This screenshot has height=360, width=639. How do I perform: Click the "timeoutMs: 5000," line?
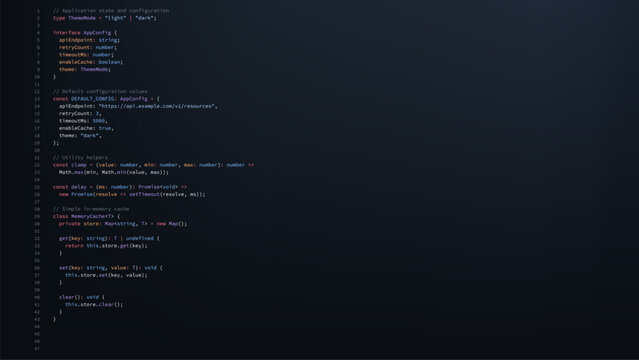click(x=83, y=121)
